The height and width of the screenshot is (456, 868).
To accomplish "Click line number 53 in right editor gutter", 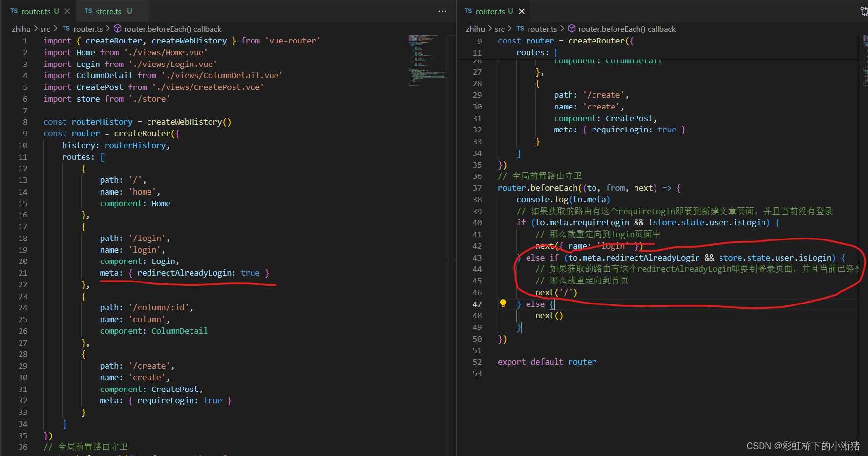I will tap(477, 374).
